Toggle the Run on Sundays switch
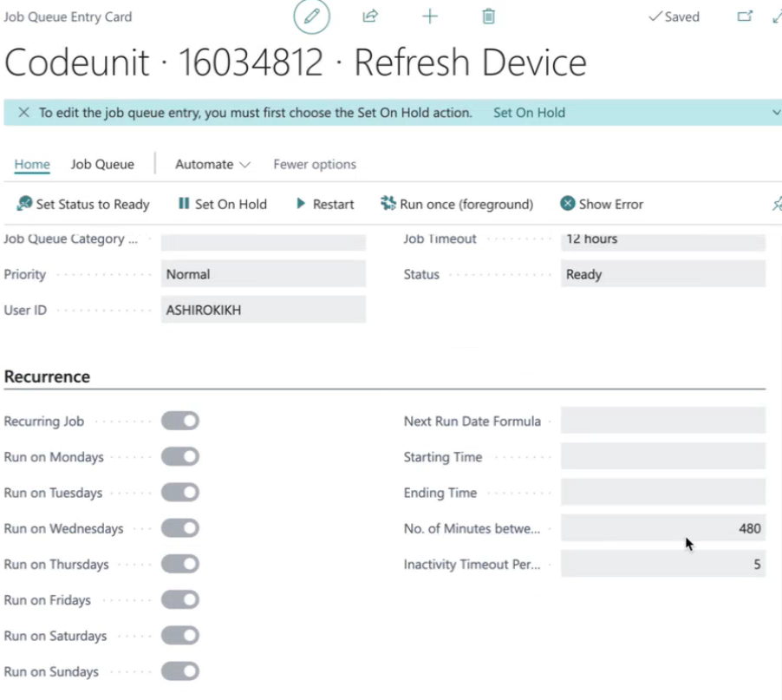 tap(180, 671)
